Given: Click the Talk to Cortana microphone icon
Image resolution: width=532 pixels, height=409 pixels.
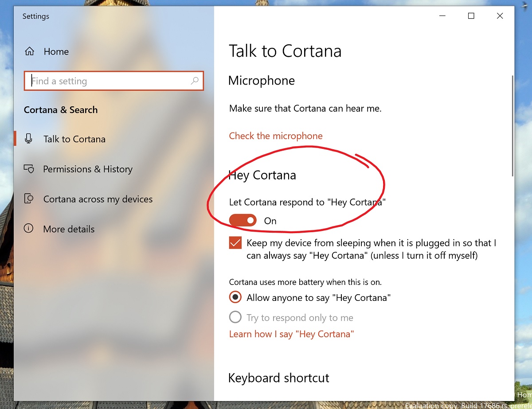Looking at the screenshot, I should click(x=29, y=139).
